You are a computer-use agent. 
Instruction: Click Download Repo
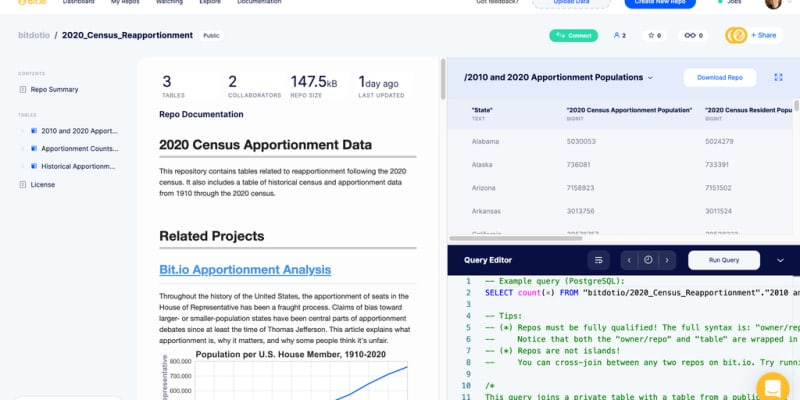coord(719,78)
